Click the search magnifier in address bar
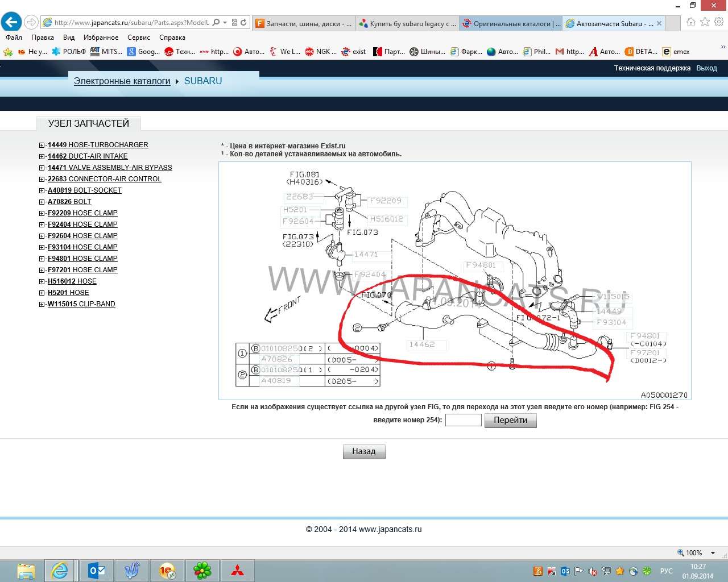Image resolution: width=728 pixels, height=582 pixels. [x=216, y=23]
